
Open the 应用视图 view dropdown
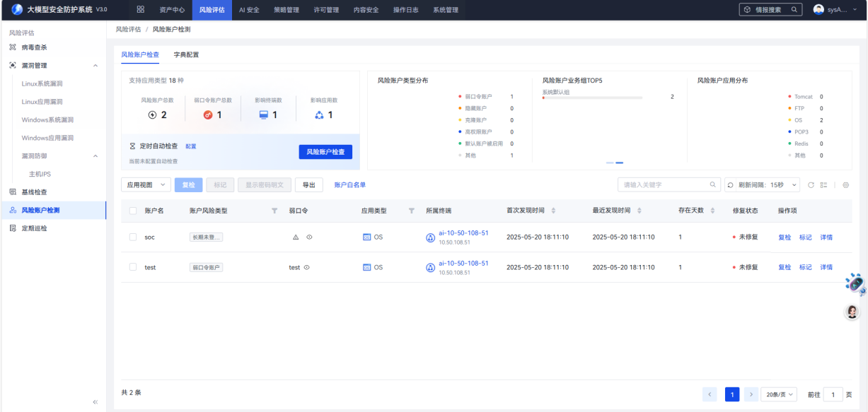point(146,185)
